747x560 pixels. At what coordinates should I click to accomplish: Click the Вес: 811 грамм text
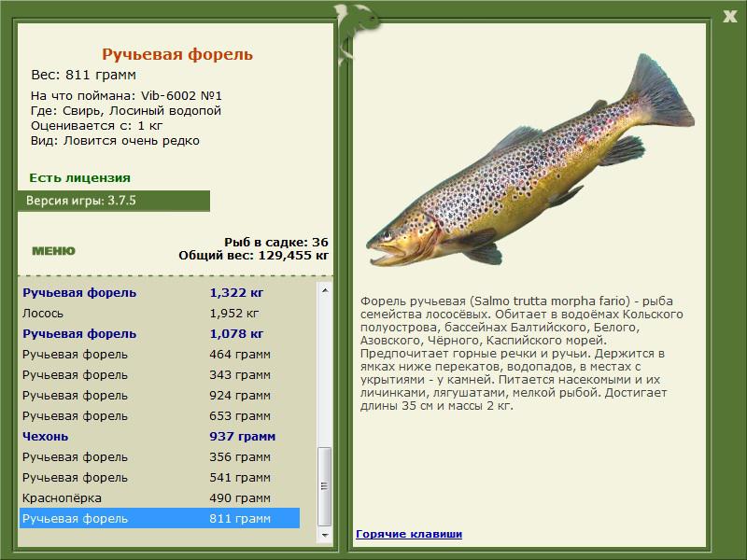83,75
